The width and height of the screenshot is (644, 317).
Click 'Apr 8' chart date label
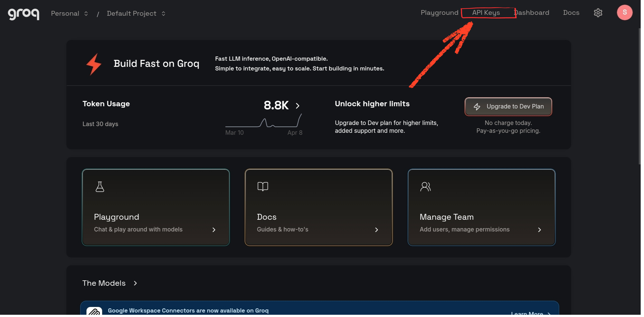pyautogui.click(x=295, y=133)
